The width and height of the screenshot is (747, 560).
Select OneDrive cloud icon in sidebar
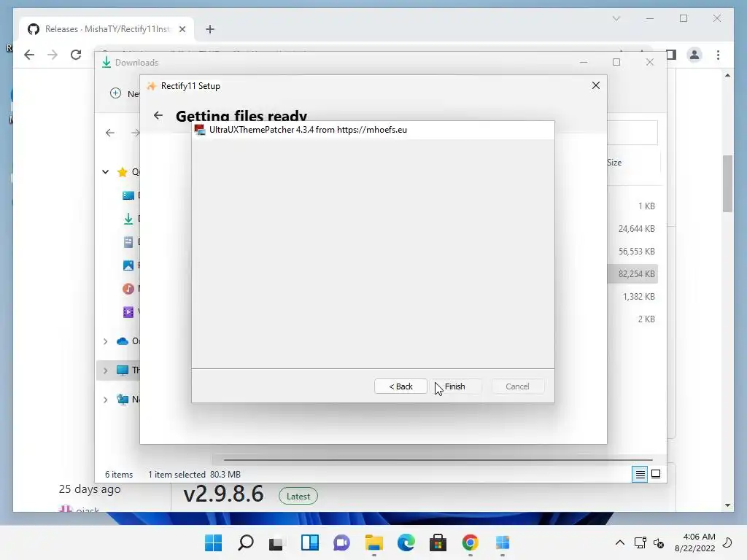pyautogui.click(x=123, y=341)
